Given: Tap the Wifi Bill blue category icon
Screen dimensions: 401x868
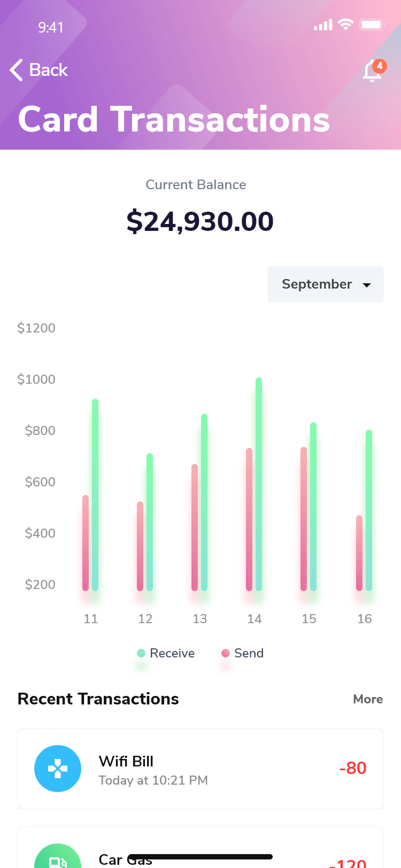Looking at the screenshot, I should click(x=58, y=769).
